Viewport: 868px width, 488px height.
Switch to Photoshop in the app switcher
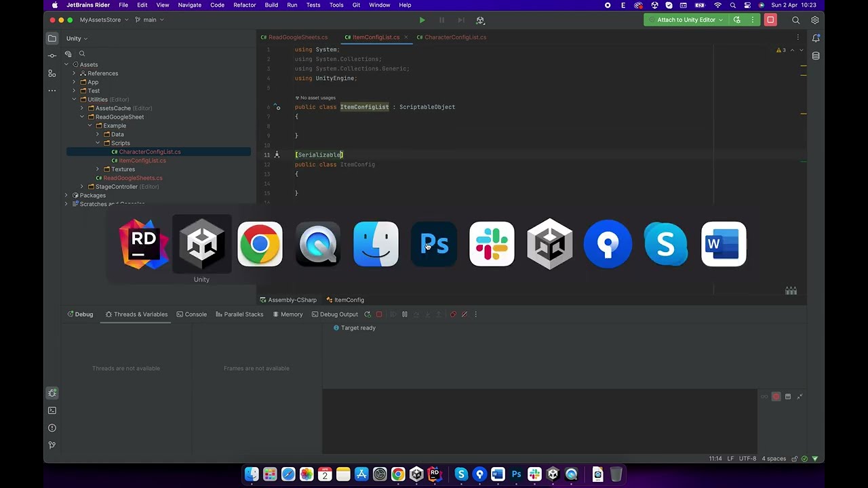point(434,244)
